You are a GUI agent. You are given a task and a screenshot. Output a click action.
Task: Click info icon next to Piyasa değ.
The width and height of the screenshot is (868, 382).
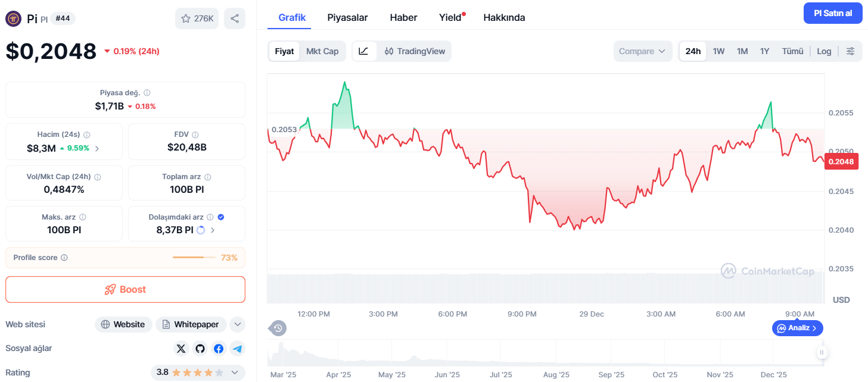[147, 93]
